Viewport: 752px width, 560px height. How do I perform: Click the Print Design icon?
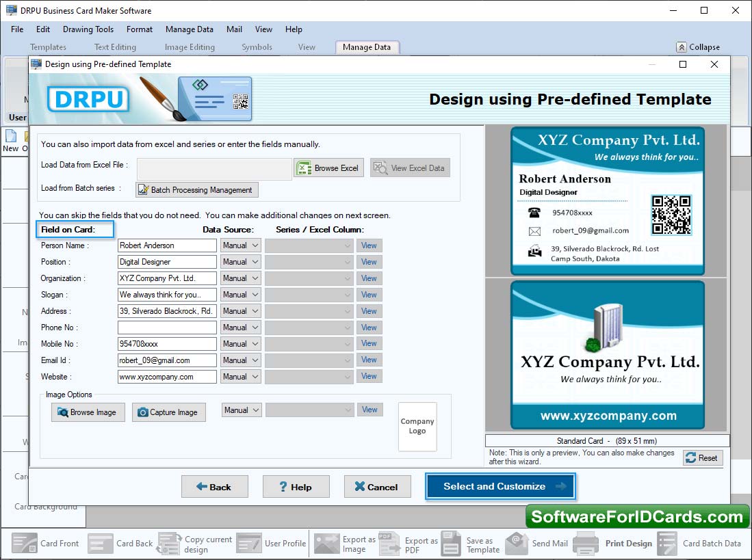click(586, 544)
